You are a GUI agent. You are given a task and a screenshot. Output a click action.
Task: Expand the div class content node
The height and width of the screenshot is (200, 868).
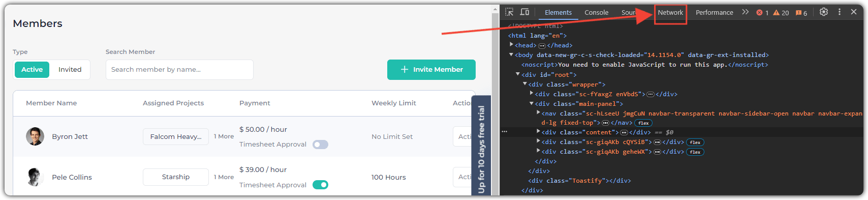pos(538,132)
